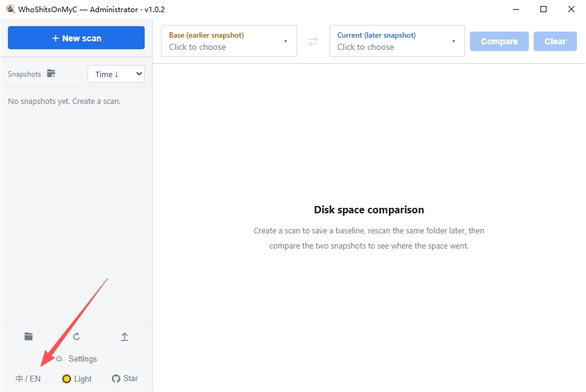Click the upload export arrow icon
The width and height of the screenshot is (586, 392).
125,337
